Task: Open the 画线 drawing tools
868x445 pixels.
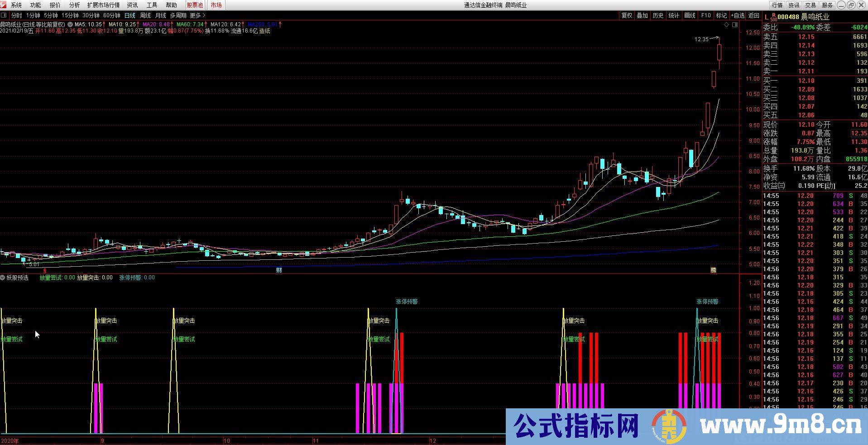Action: [690, 15]
